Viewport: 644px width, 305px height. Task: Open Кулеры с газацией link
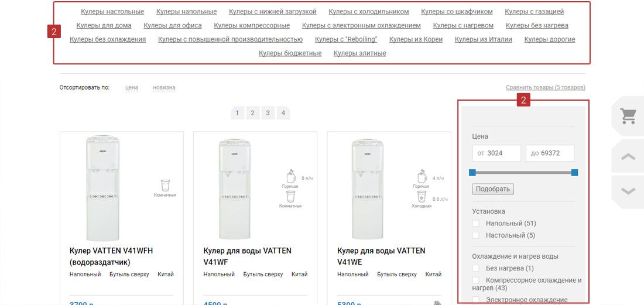[535, 12]
